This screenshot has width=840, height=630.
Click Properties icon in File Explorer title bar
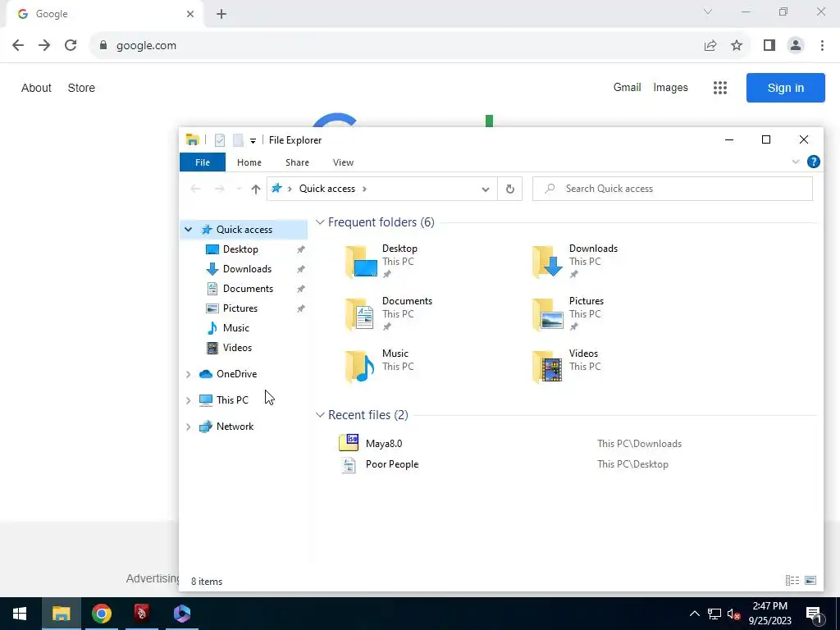pos(220,140)
